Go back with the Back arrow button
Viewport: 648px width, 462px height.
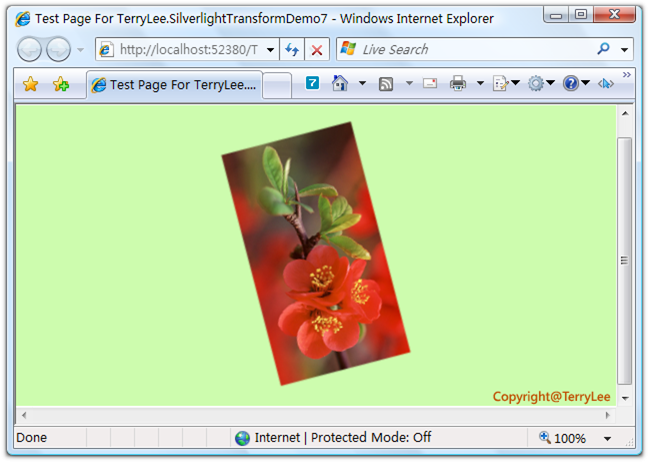pos(29,49)
